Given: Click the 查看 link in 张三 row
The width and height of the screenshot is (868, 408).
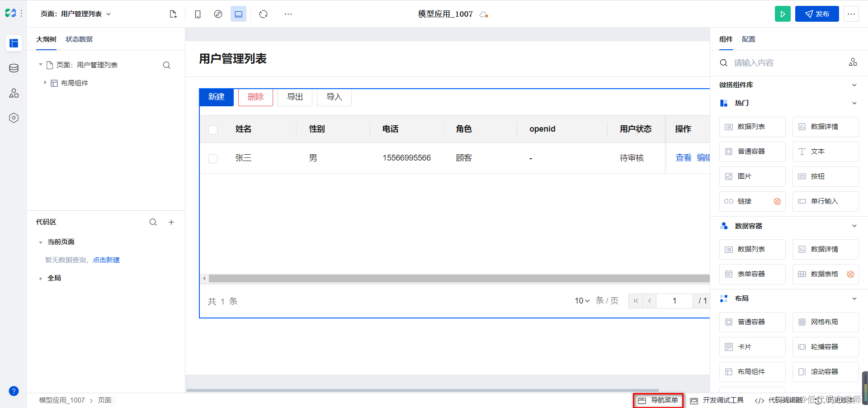Looking at the screenshot, I should point(684,157).
